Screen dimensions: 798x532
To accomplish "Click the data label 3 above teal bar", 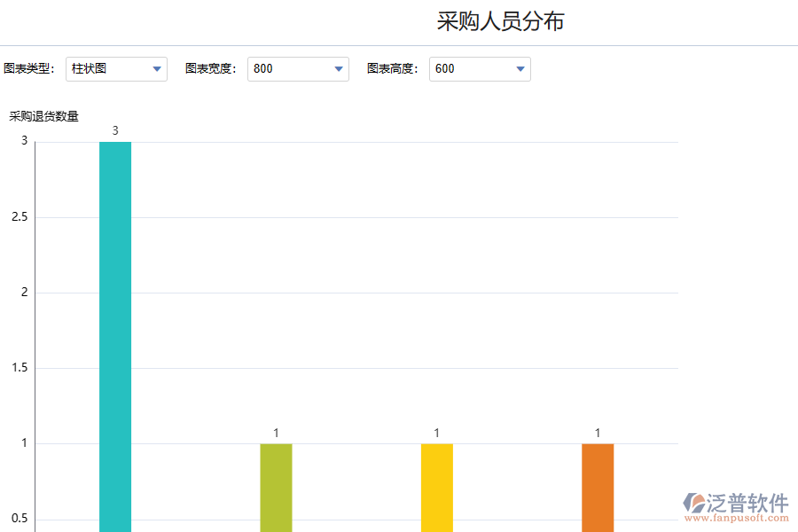I will pyautogui.click(x=114, y=129).
